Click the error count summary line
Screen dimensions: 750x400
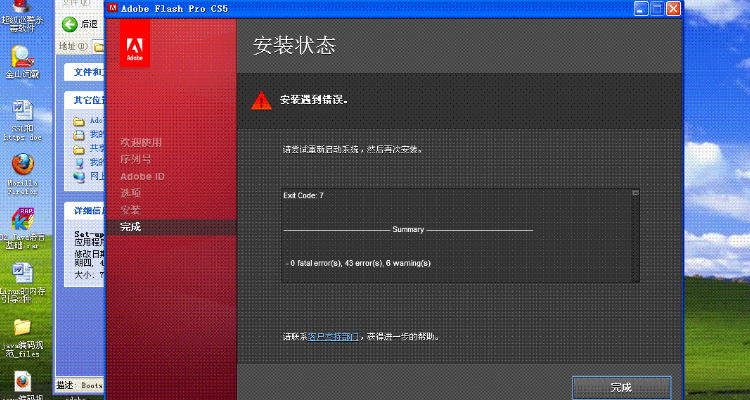359,263
